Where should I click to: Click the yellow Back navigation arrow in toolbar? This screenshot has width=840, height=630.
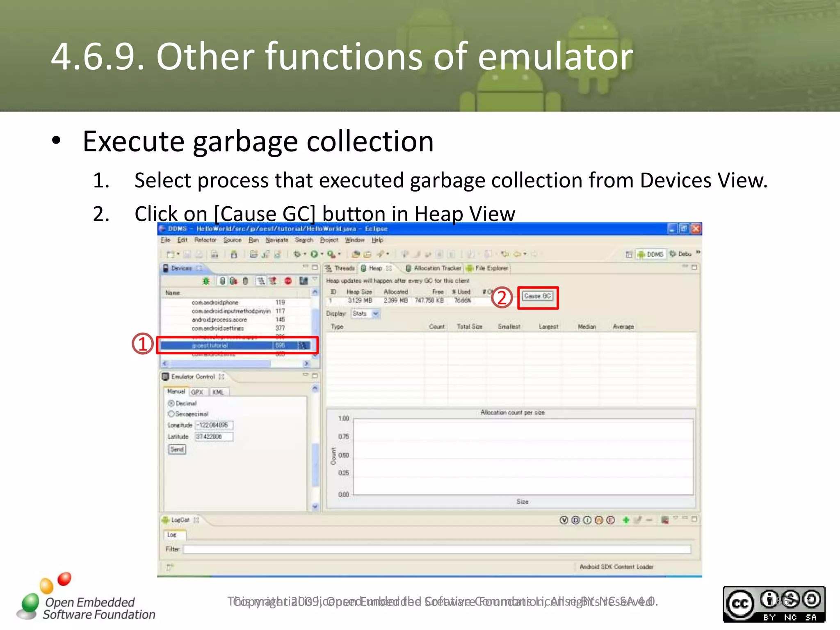pos(517,254)
